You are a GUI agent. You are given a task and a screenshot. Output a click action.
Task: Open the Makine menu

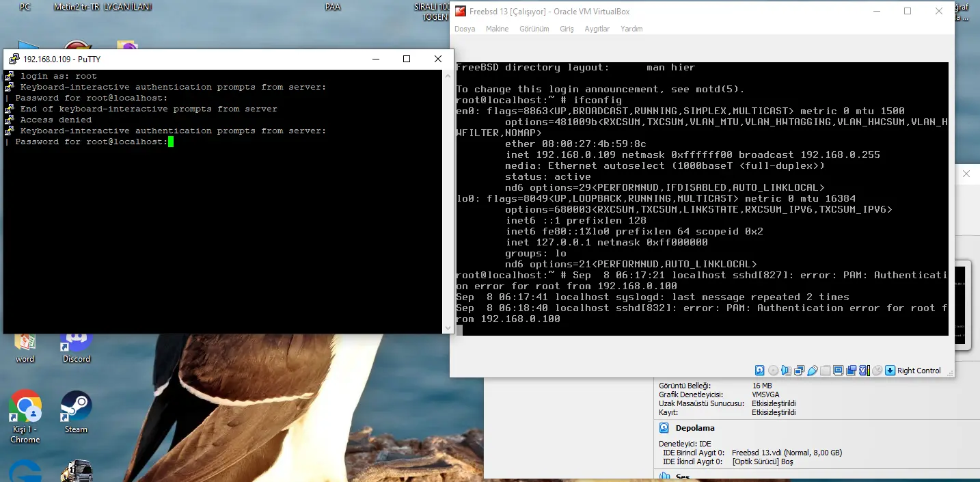497,29
